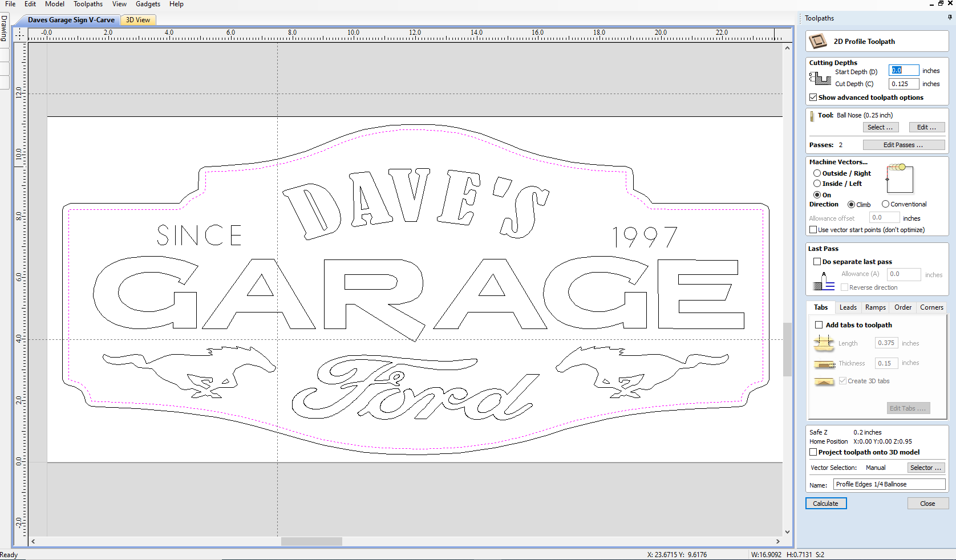Open the Gadgets menu

point(148,4)
